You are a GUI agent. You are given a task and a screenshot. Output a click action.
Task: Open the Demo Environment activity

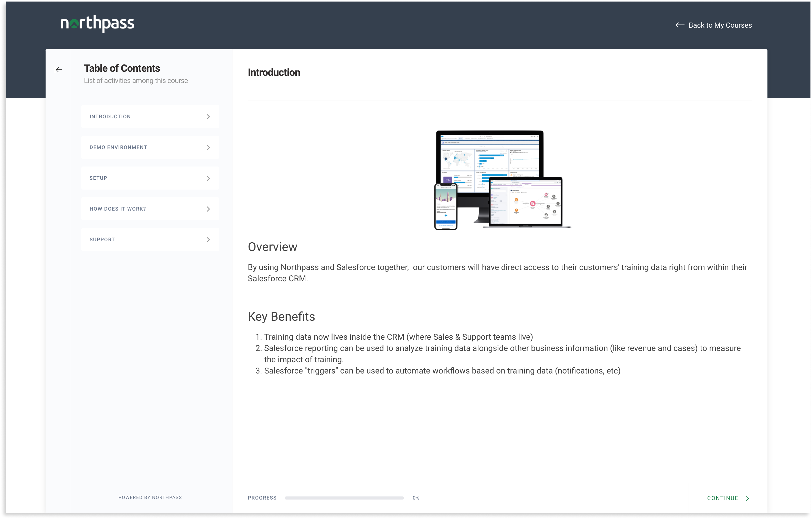pos(118,148)
